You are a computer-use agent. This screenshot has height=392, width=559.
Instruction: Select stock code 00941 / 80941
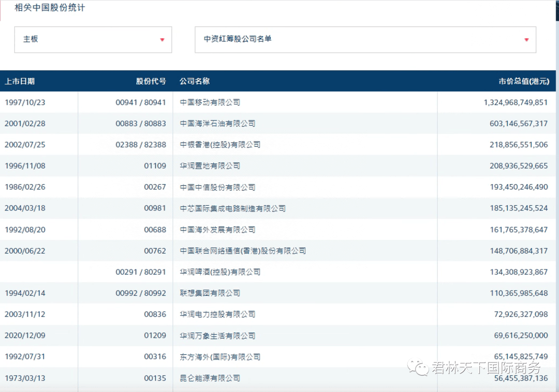[x=141, y=102]
